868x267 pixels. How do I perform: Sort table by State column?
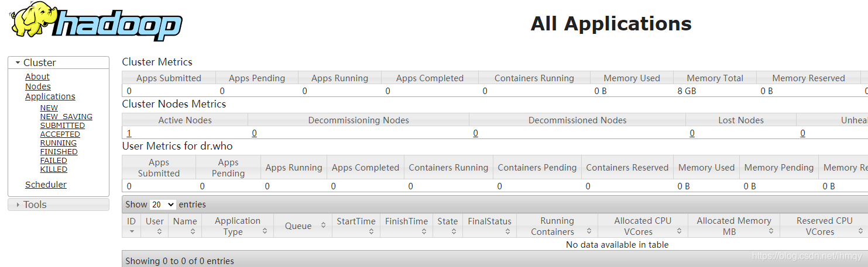coord(448,226)
